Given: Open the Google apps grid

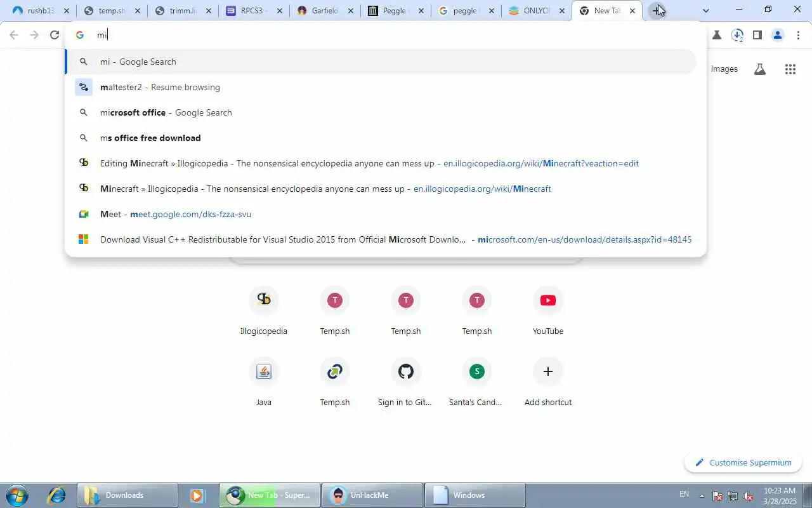Looking at the screenshot, I should pyautogui.click(x=790, y=69).
